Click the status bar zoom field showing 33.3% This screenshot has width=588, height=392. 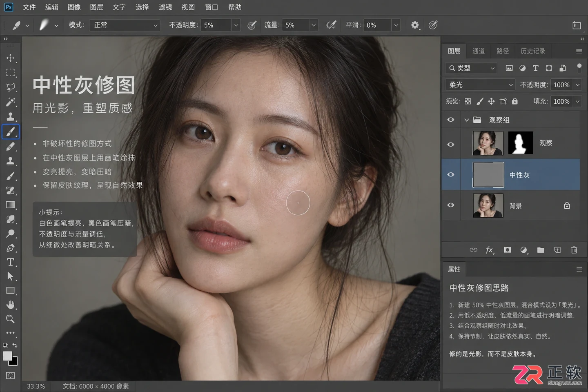[36, 386]
